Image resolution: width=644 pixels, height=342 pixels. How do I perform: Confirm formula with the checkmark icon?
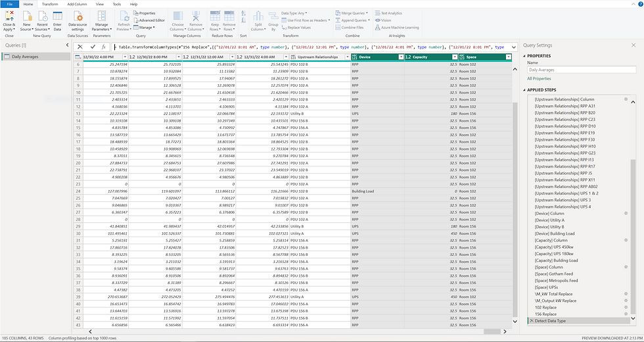point(93,47)
